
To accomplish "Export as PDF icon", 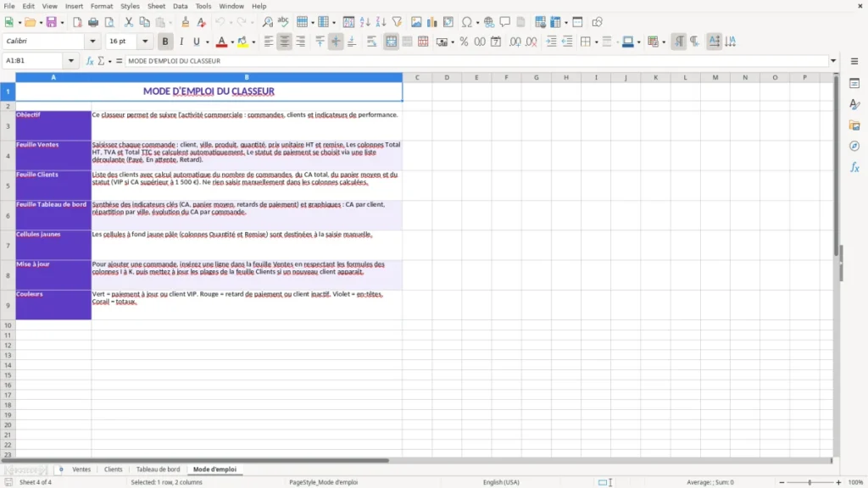I will (x=77, y=22).
